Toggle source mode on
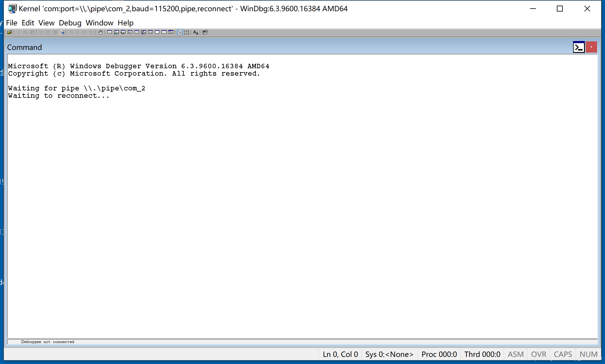The image size is (605, 364). 180,32
